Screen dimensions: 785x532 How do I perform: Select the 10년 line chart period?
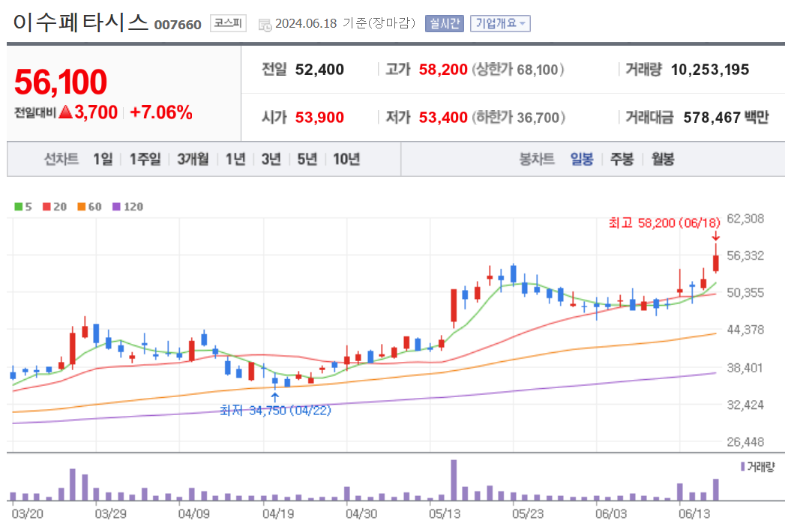coord(346,159)
